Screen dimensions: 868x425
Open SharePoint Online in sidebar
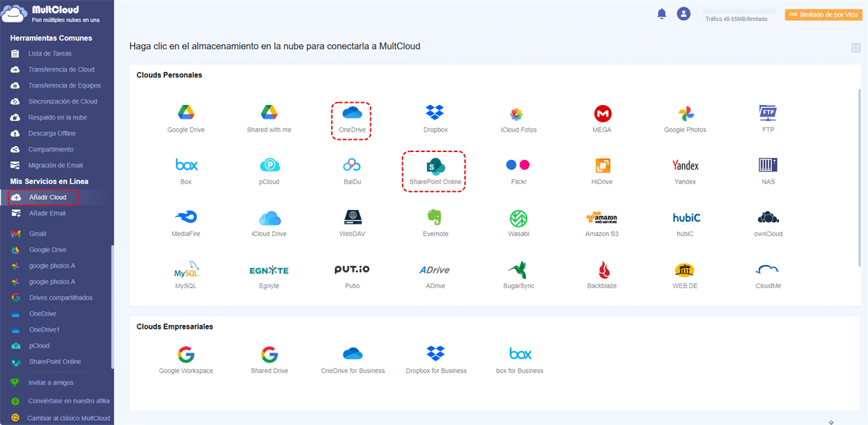(56, 361)
